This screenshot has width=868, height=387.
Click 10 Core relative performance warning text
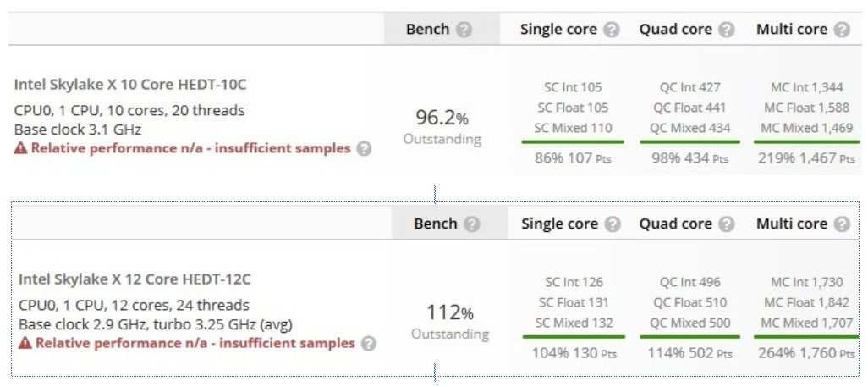click(183, 148)
